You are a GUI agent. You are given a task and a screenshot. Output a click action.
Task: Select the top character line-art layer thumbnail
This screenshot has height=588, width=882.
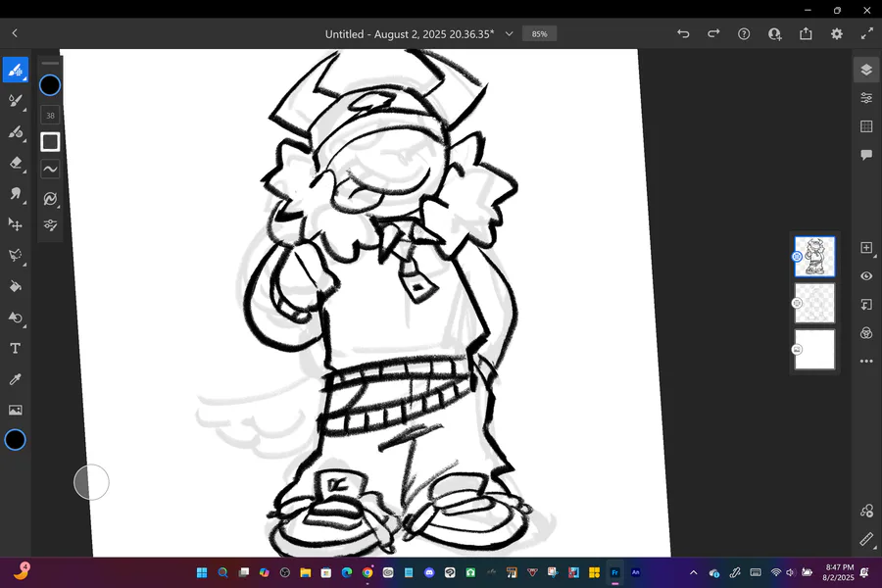point(814,257)
